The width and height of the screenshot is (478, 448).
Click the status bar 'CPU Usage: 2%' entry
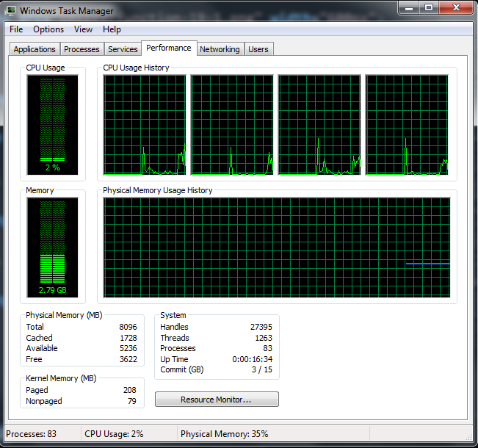[x=114, y=434]
